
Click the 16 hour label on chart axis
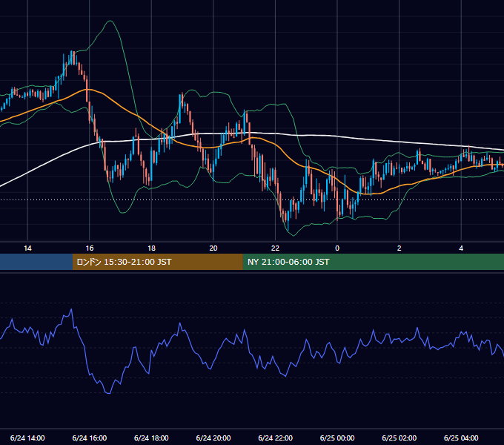point(90,248)
